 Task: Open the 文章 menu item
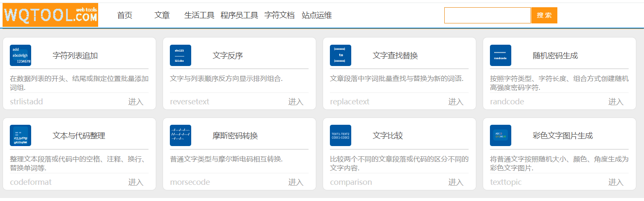coord(162,15)
